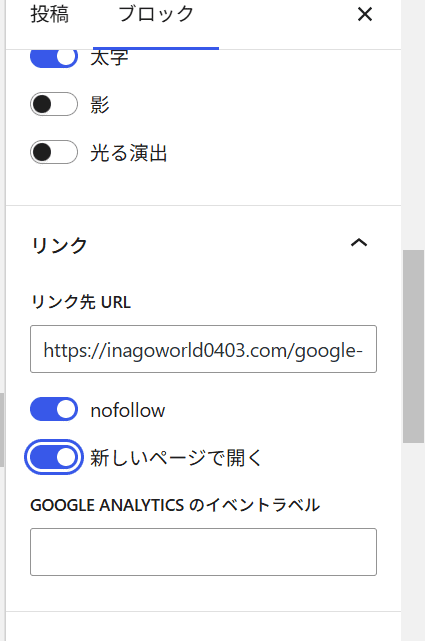Click the リンク section heading text
This screenshot has width=425, height=641.
tap(60, 245)
